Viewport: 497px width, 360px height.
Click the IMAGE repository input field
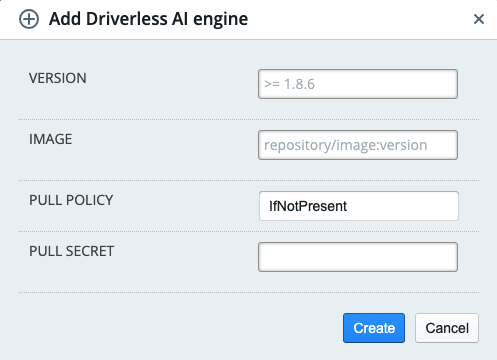click(x=358, y=145)
